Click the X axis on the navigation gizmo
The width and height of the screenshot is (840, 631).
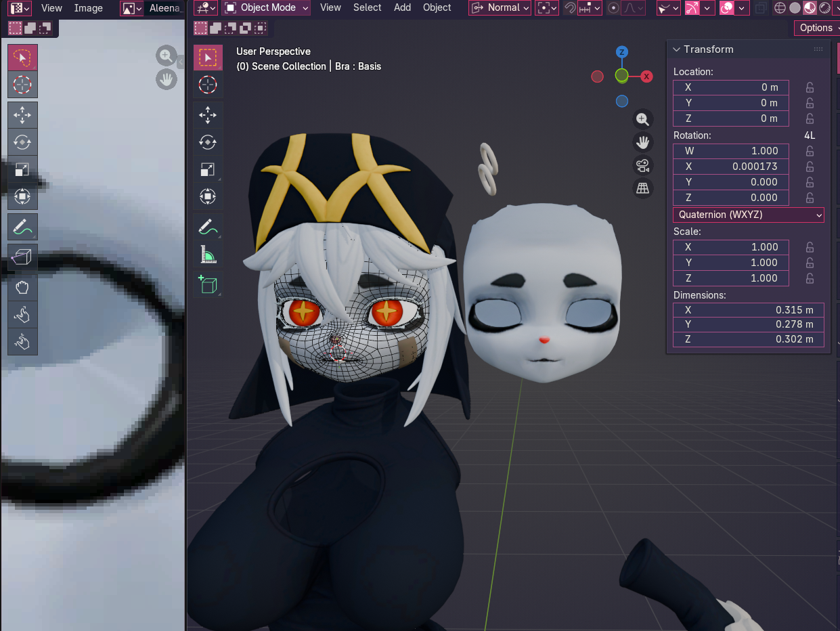(647, 77)
